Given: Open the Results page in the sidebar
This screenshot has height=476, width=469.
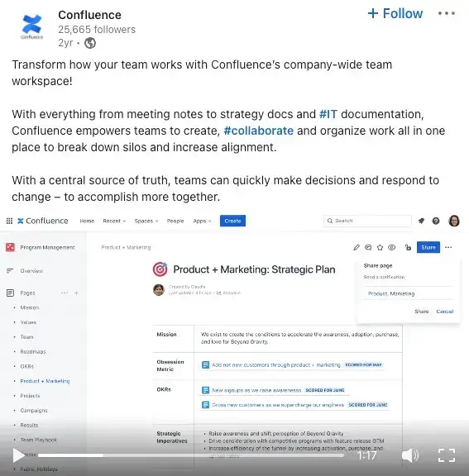Looking at the screenshot, I should point(29,425).
